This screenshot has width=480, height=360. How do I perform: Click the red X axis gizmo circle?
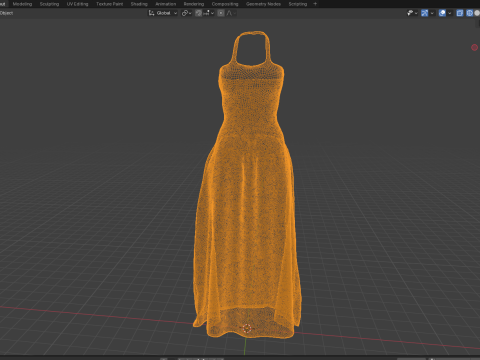(x=474, y=47)
